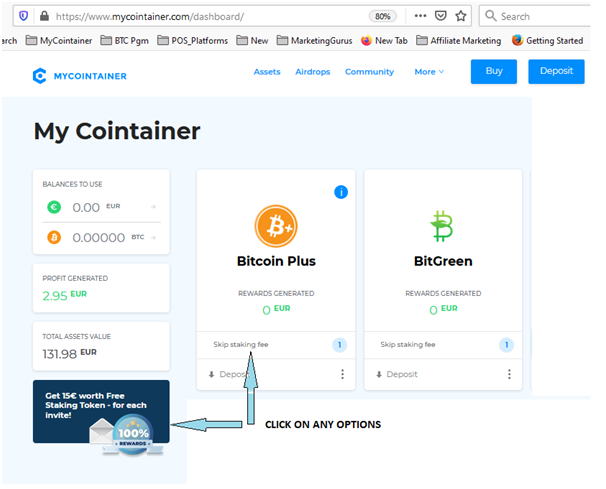Image resolution: width=606 pixels, height=489 pixels.
Task: Click the BitGreen card title
Action: tap(443, 261)
